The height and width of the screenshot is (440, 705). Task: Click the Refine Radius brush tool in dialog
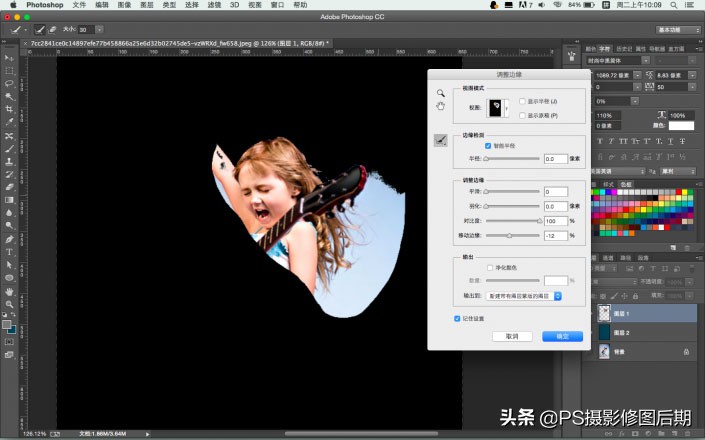click(440, 141)
